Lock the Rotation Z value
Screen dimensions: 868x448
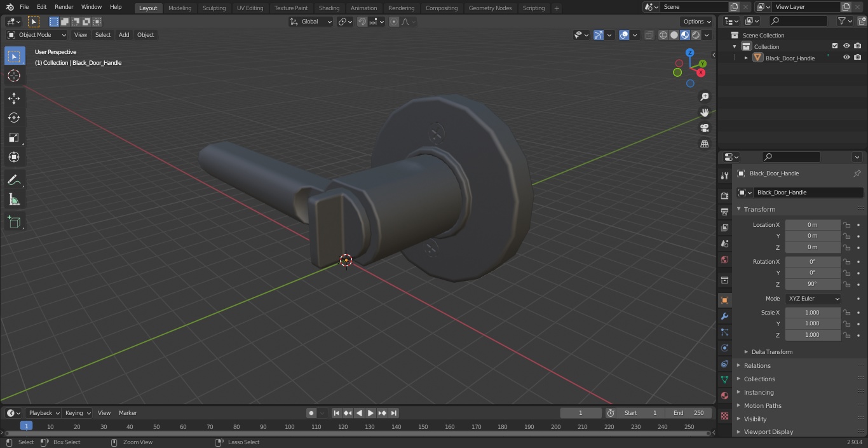[x=846, y=284]
